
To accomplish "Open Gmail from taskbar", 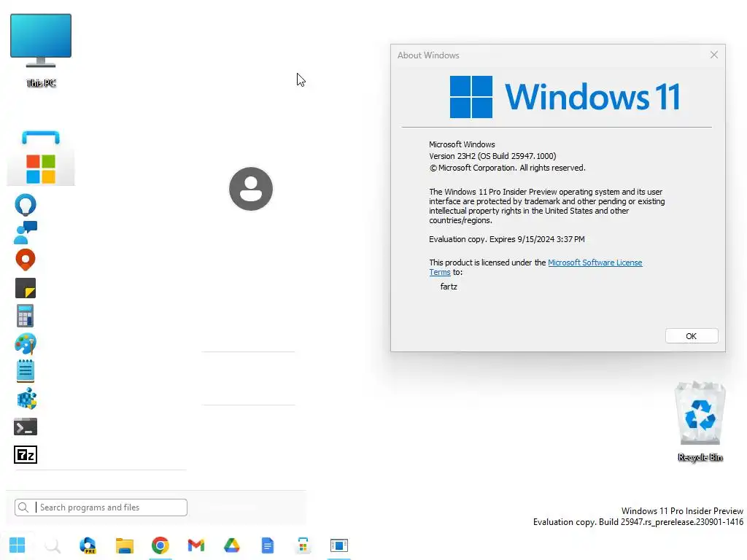I will tap(196, 545).
